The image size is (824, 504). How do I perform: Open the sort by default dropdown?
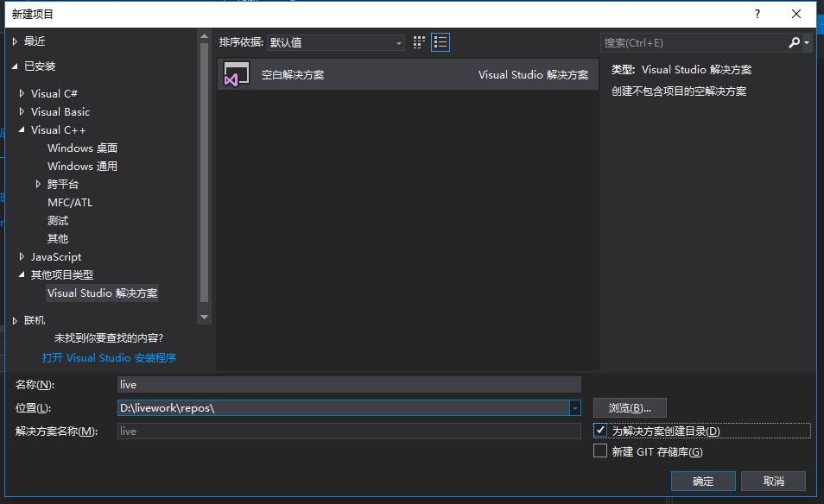pos(336,42)
